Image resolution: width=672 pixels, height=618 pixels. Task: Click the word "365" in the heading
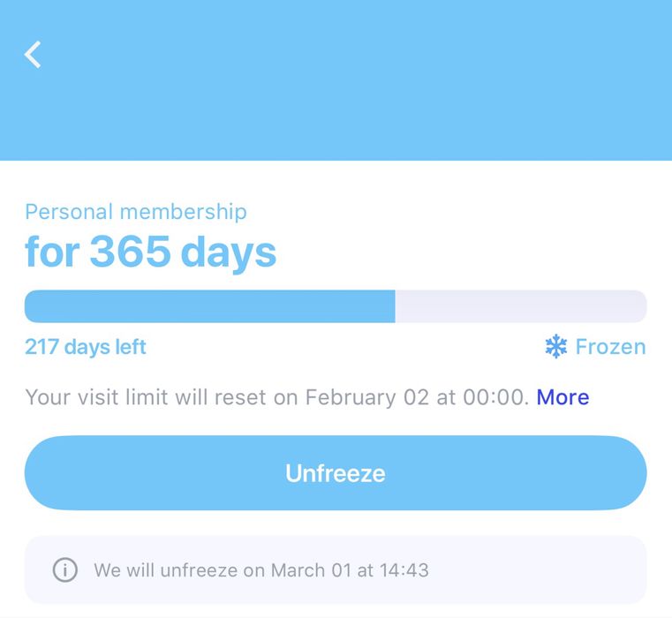pyautogui.click(x=130, y=252)
